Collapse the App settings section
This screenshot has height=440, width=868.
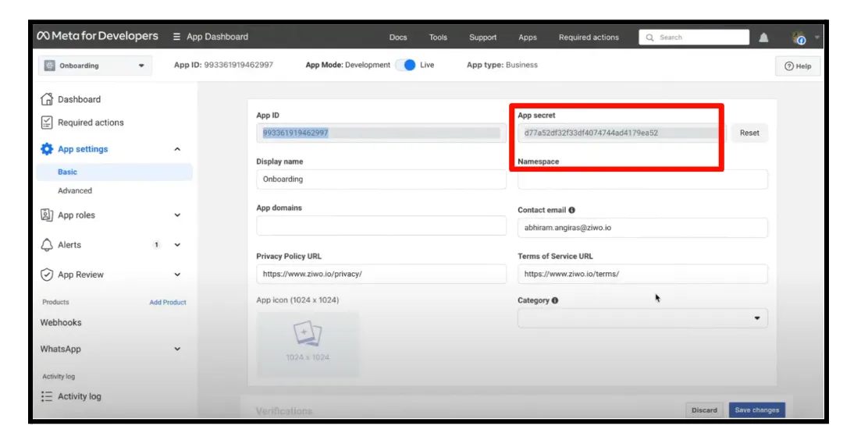(x=177, y=149)
